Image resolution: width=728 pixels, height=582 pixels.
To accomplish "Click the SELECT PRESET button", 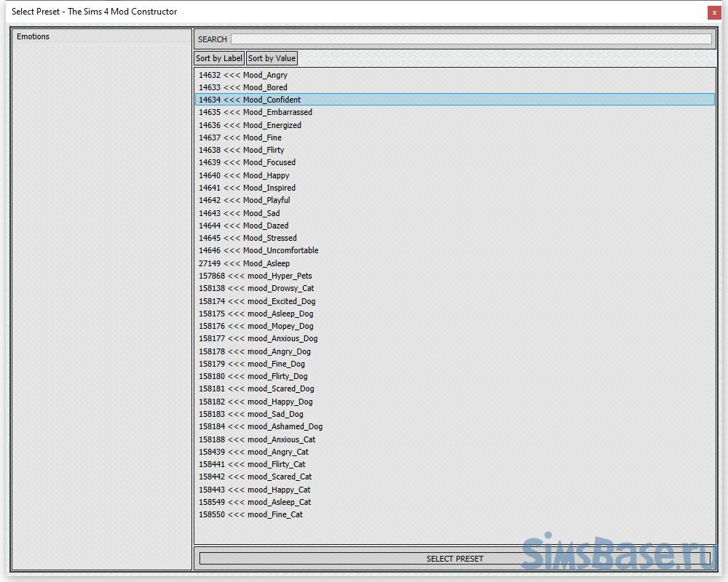I will [x=454, y=559].
